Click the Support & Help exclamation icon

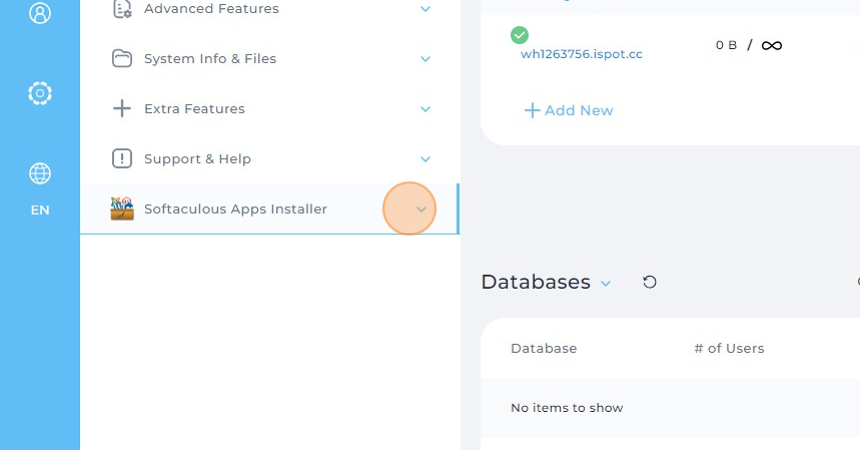coord(122,159)
